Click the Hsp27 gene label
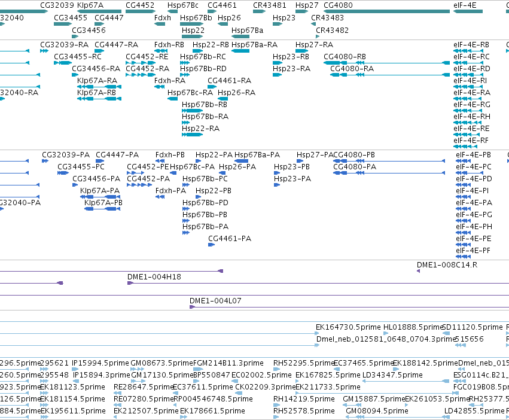The image size is (509, 420). click(307, 5)
